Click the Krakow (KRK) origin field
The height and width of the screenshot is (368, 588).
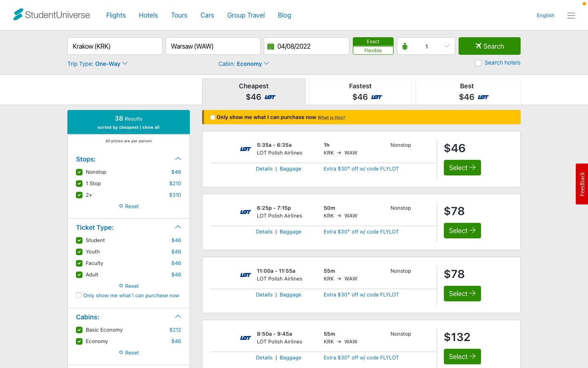tap(115, 46)
